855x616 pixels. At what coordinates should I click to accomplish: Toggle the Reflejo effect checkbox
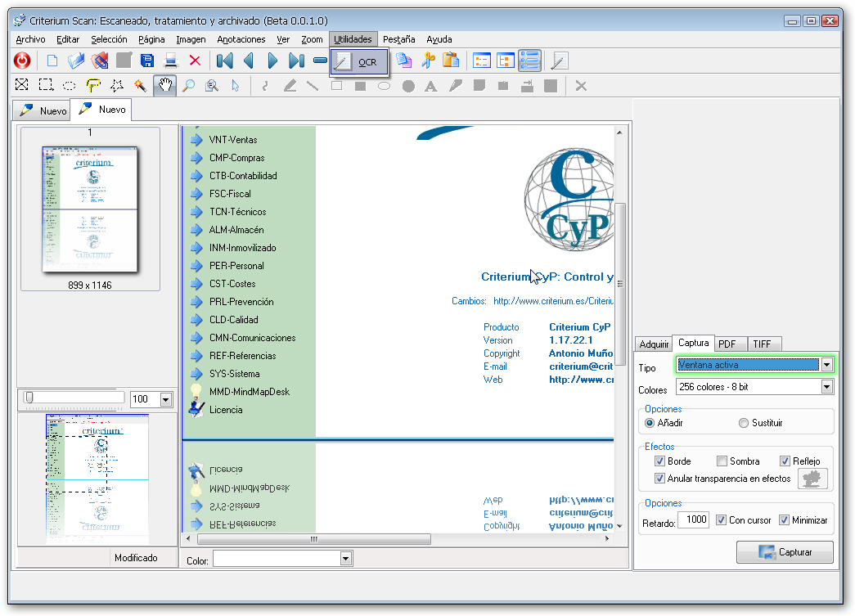pyautogui.click(x=785, y=461)
